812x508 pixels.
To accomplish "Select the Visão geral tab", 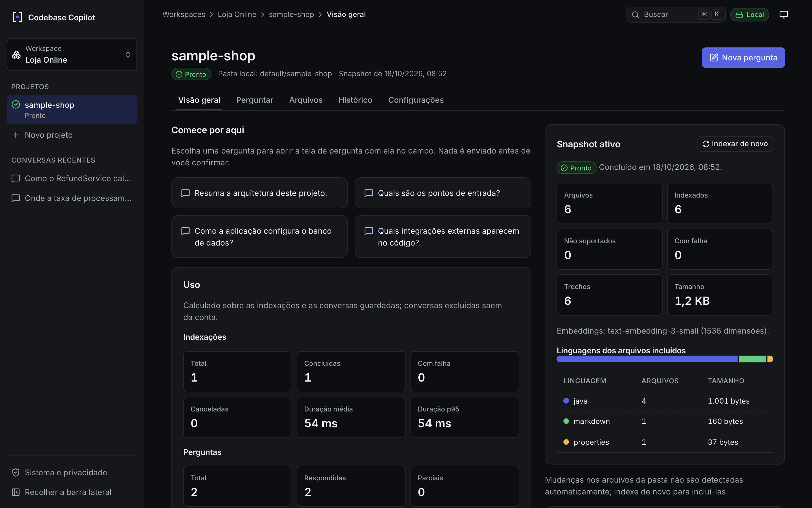I will 199,100.
